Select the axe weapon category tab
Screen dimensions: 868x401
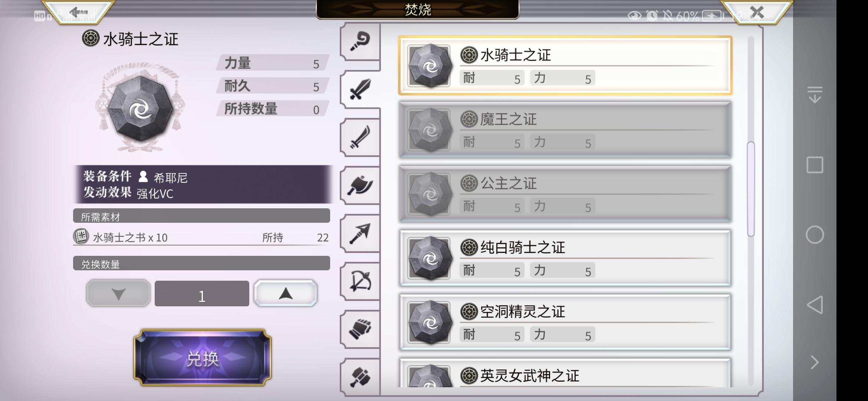coord(360,185)
